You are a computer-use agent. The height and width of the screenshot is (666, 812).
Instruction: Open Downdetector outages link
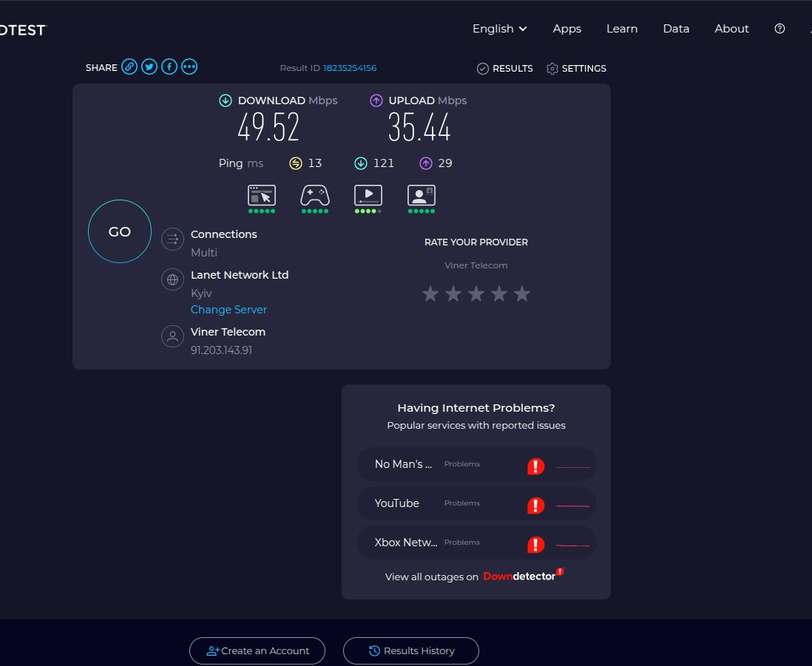(524, 575)
